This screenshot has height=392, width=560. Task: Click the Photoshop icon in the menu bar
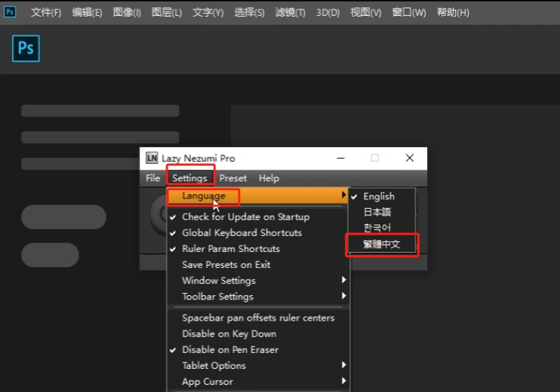(10, 12)
